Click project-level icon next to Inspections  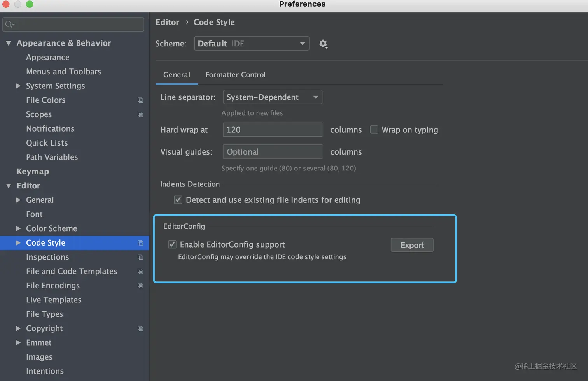tap(140, 257)
